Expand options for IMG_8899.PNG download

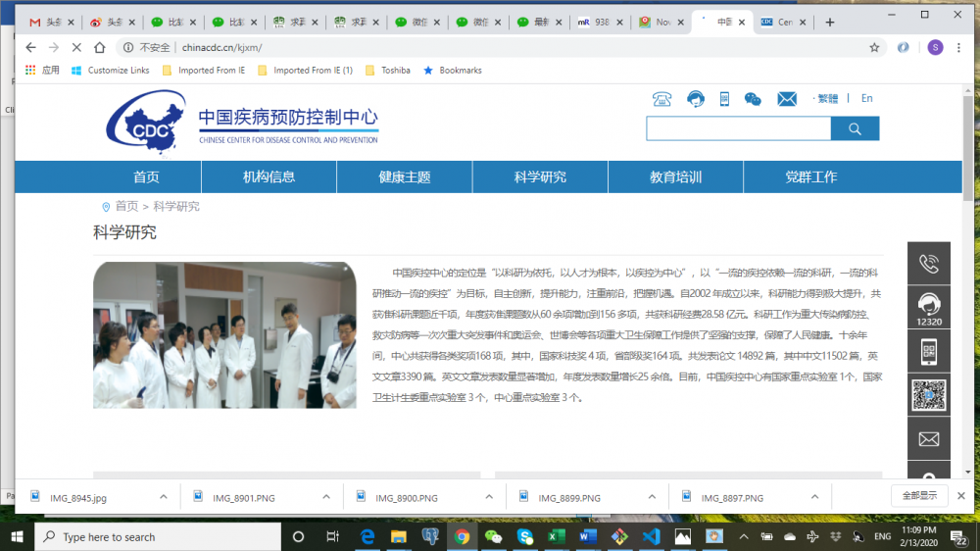pyautogui.click(x=652, y=498)
